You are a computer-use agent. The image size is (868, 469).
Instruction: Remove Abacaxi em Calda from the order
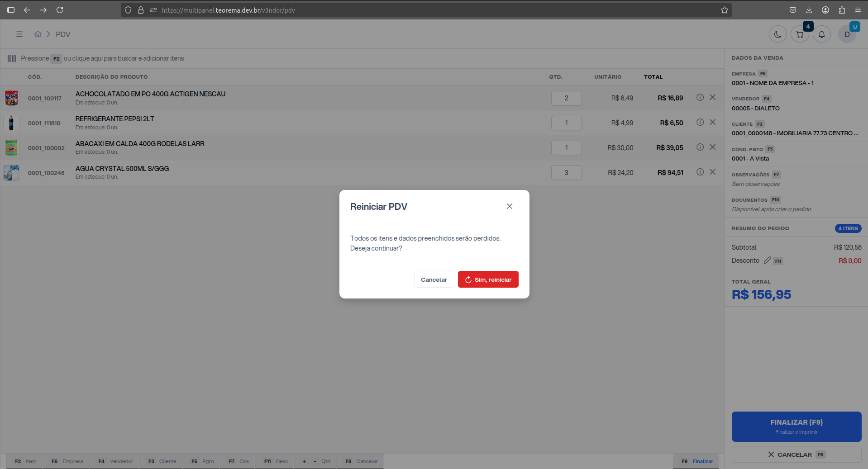712,147
